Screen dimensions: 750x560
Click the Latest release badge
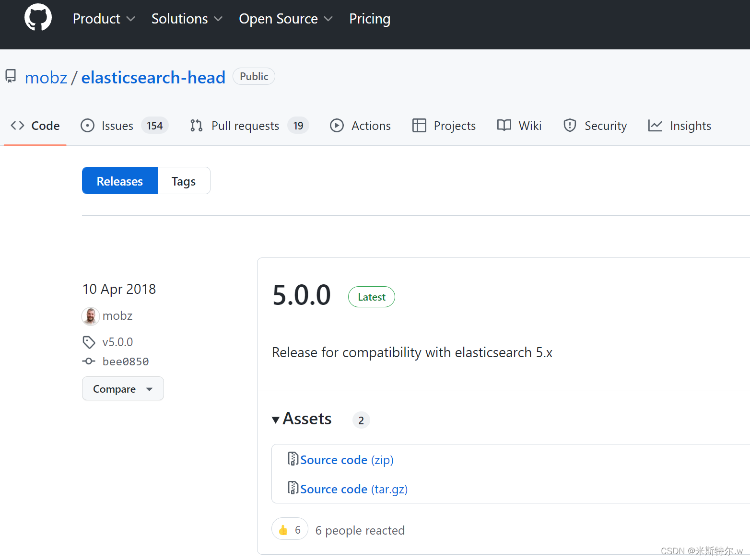click(x=372, y=297)
